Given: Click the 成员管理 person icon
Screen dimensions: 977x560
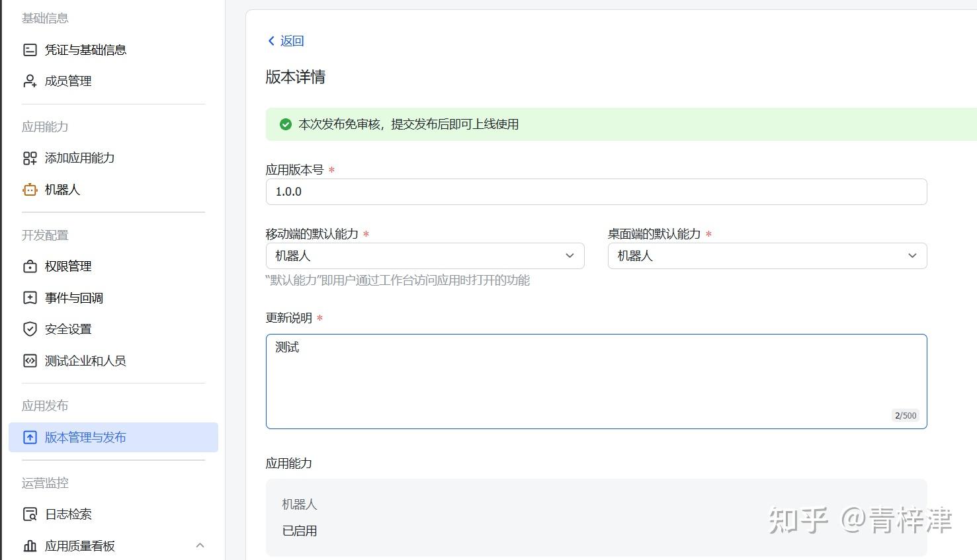Looking at the screenshot, I should pyautogui.click(x=30, y=81).
